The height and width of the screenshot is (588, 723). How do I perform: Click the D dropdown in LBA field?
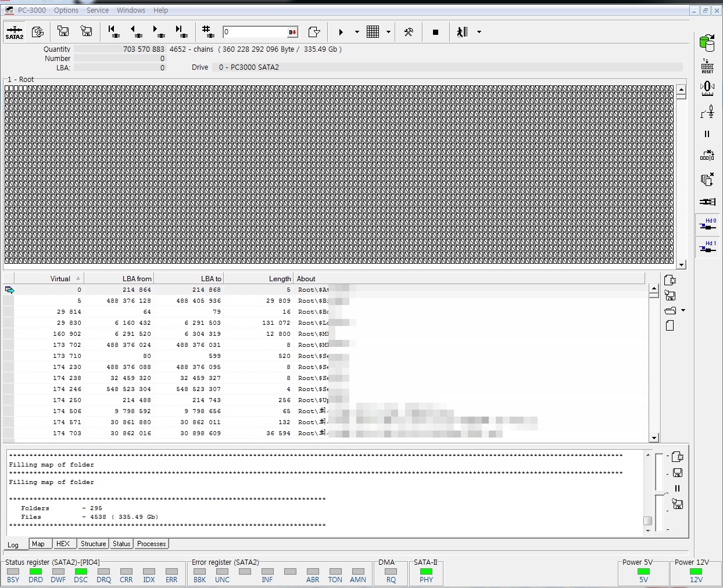point(293,33)
